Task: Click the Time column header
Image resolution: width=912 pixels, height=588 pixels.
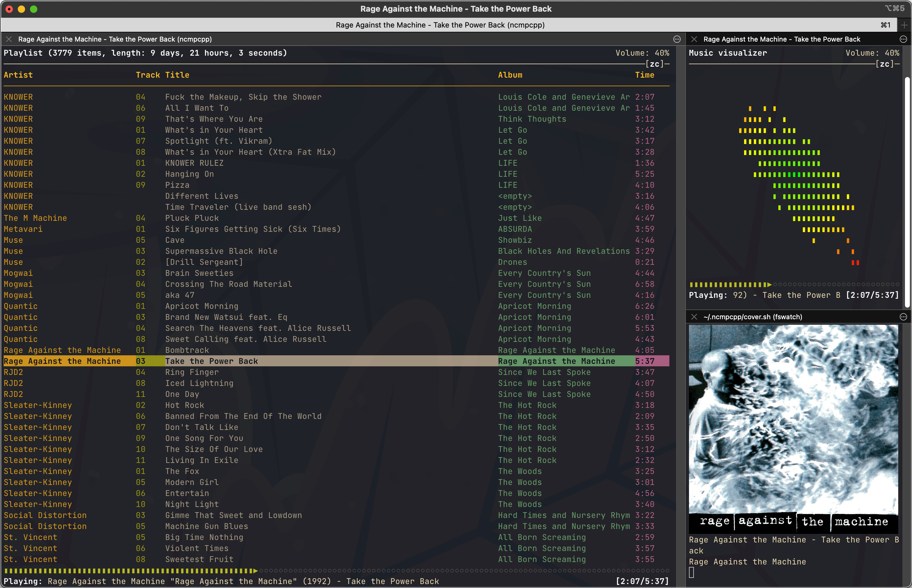Action: [644, 75]
